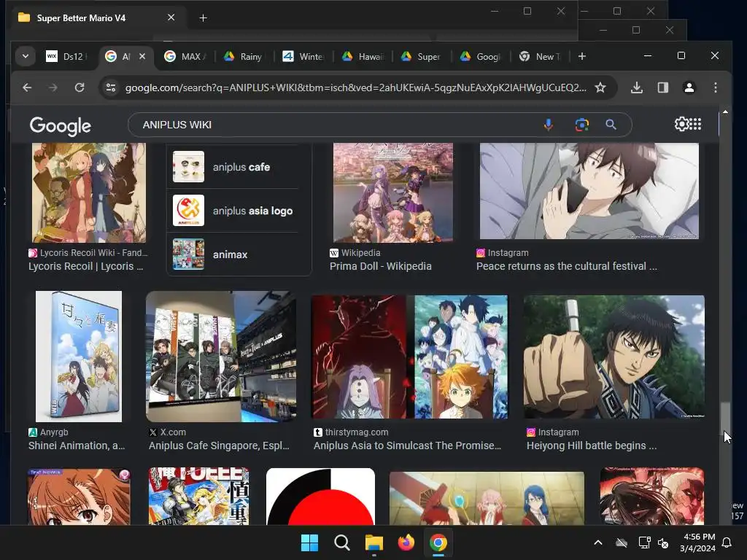Open Chrome downloads

coord(636,87)
